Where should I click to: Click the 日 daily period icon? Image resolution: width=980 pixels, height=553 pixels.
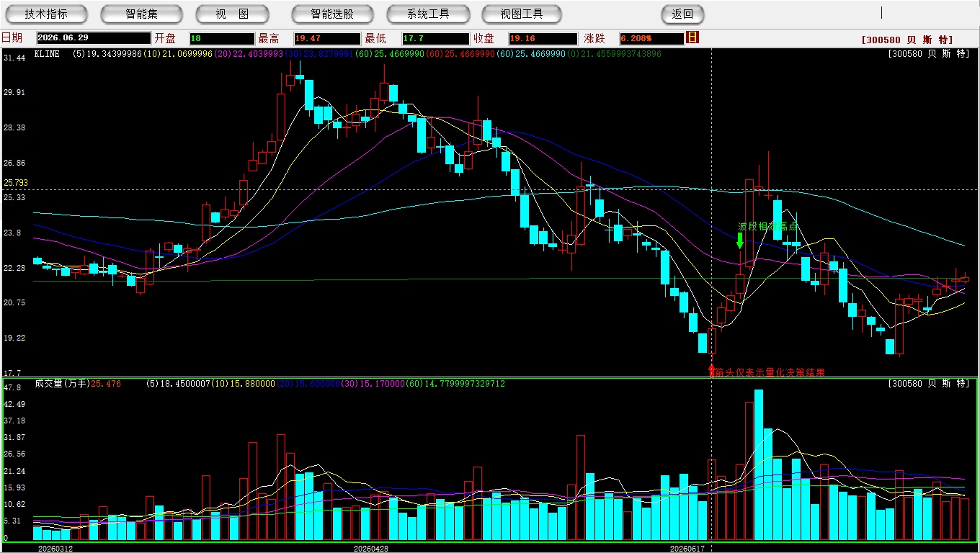click(x=693, y=37)
